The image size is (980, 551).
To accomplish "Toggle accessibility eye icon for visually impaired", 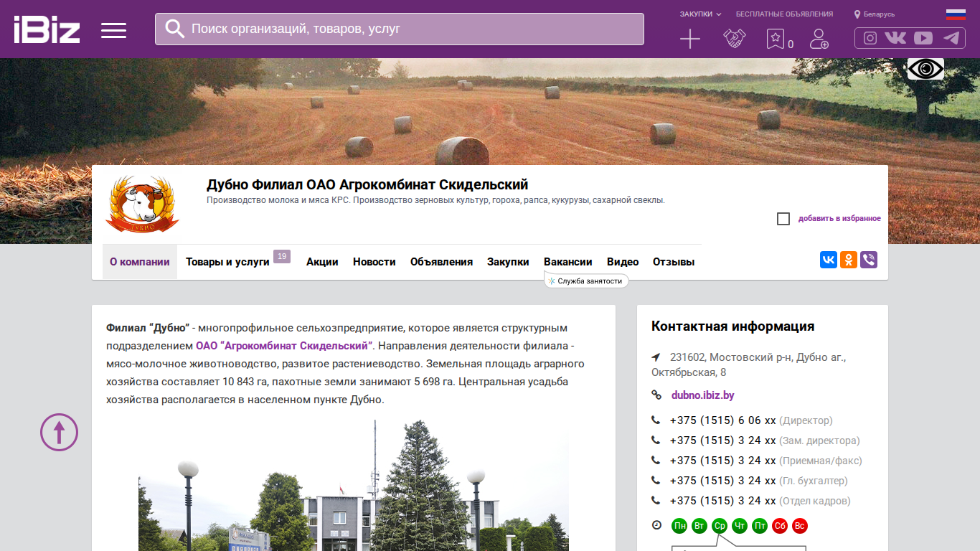I will 925,69.
